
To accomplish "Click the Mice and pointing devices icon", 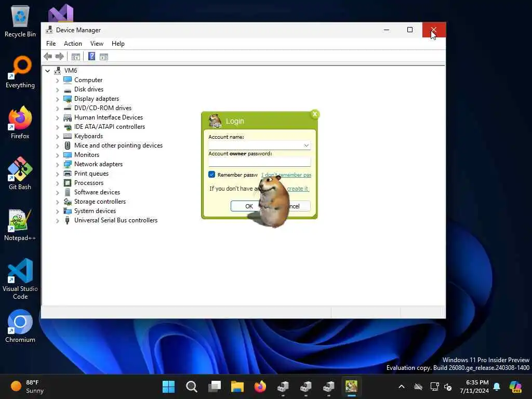I will click(x=68, y=145).
